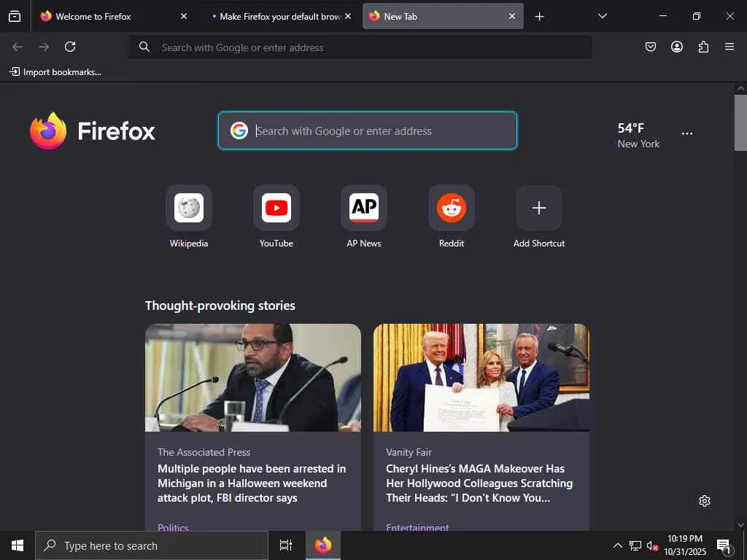Screen dimensions: 747x560
Task: Close the New Tab tab
Action: [511, 16]
